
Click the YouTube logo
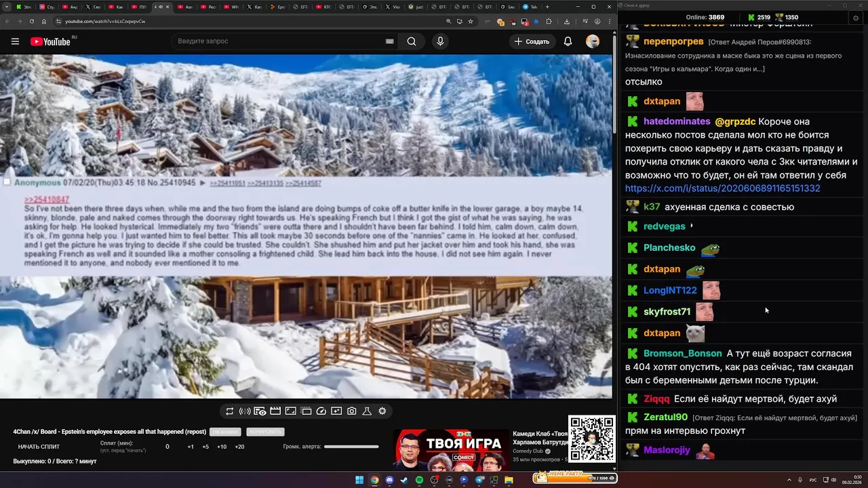pos(50,41)
